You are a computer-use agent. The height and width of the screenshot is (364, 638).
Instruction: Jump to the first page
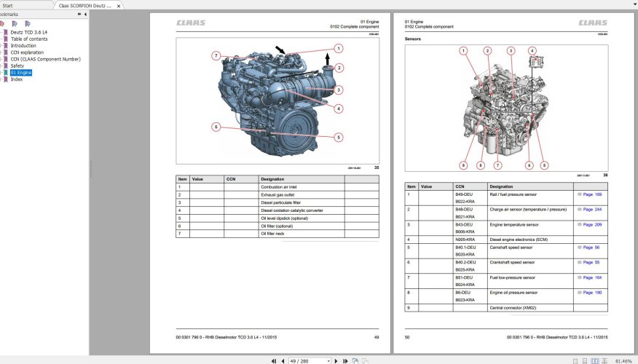click(x=273, y=361)
